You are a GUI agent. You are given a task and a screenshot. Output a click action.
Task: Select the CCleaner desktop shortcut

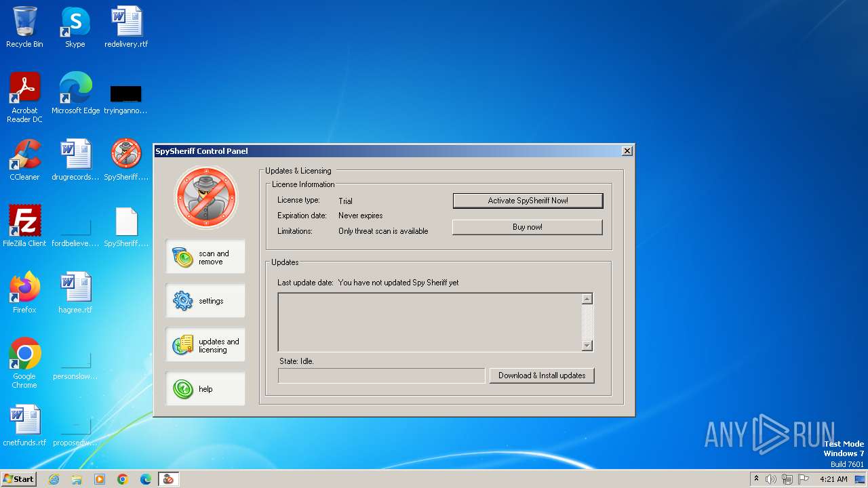point(24,160)
